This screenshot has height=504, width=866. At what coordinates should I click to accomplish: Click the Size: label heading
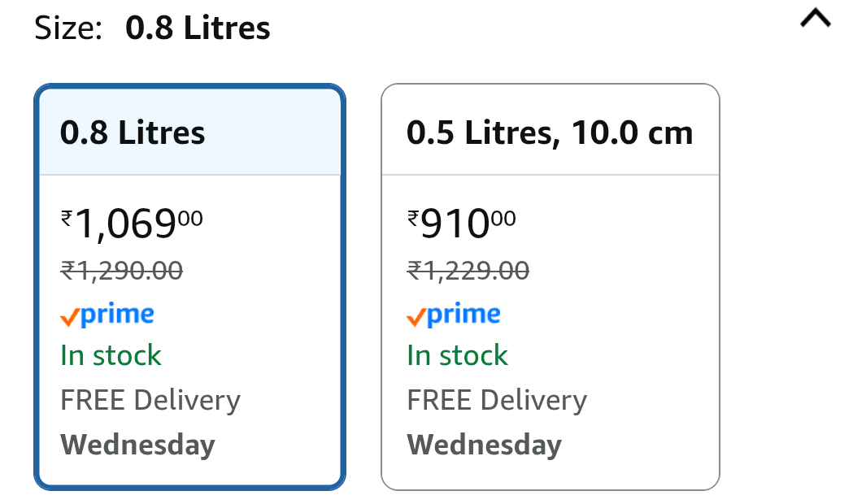68,28
